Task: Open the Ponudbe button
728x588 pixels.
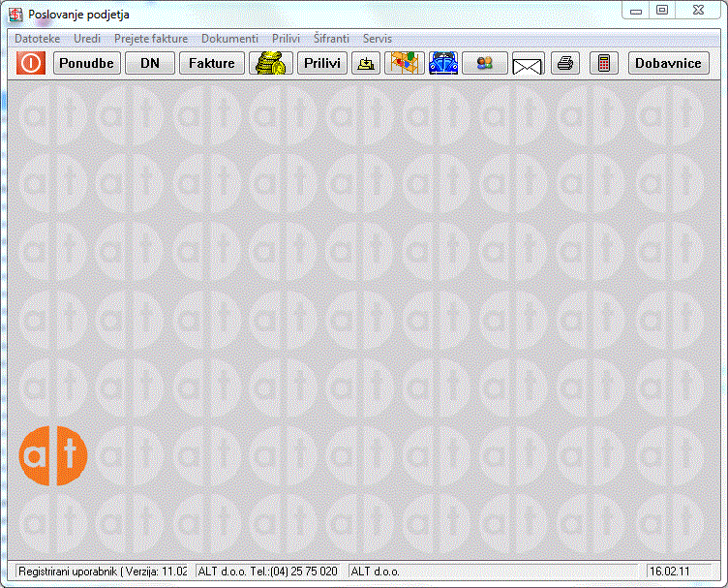Action: [86, 63]
